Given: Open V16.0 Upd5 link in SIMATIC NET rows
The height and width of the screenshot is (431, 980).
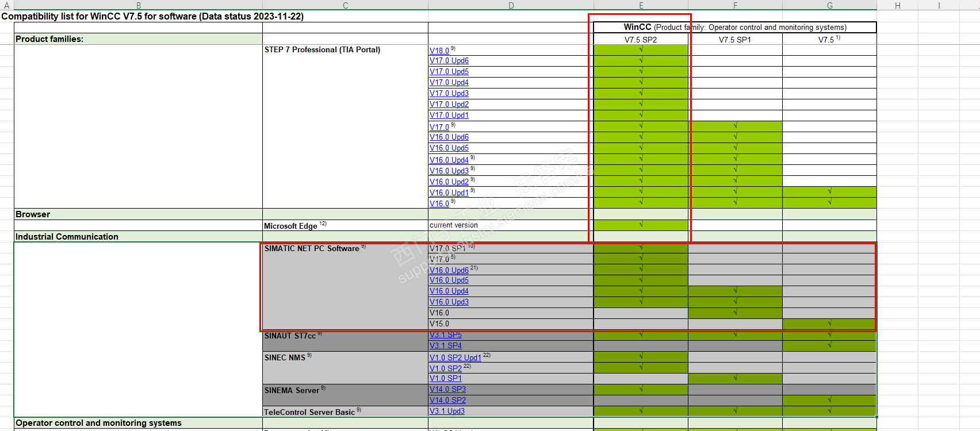Looking at the screenshot, I should coord(449,280).
